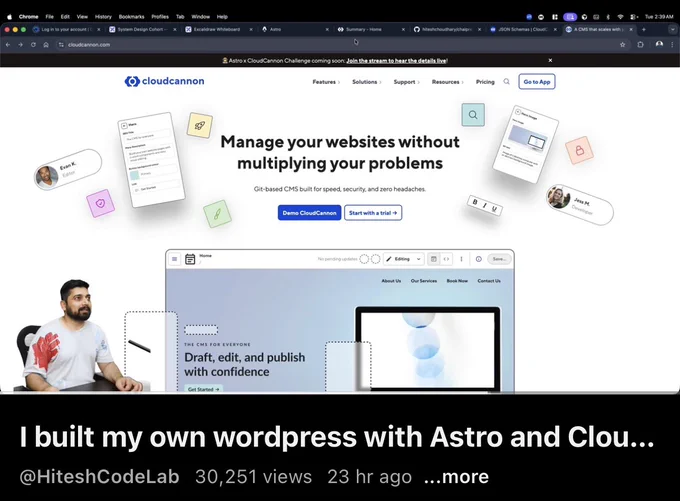Open the Pricing link

(485, 82)
